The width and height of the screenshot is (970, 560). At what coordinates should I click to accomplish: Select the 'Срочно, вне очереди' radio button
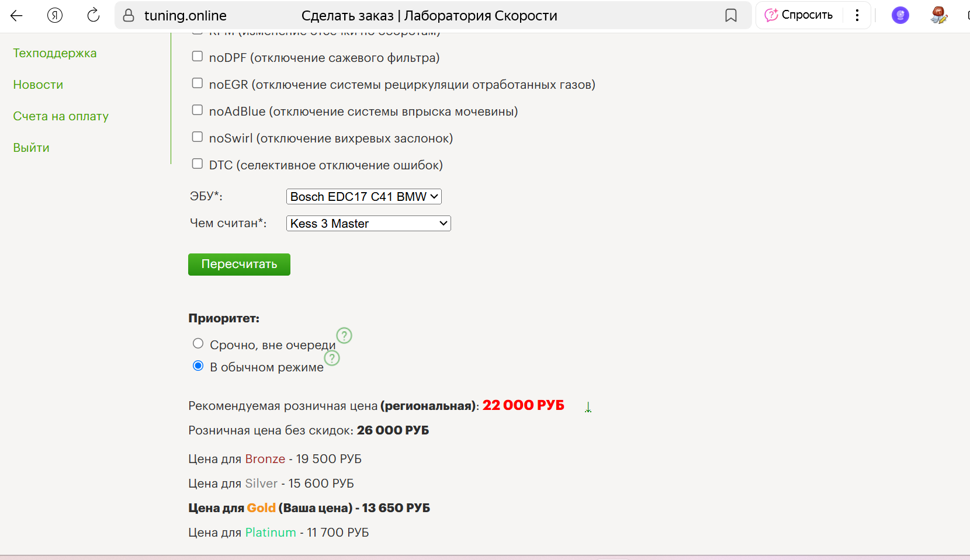click(x=198, y=343)
